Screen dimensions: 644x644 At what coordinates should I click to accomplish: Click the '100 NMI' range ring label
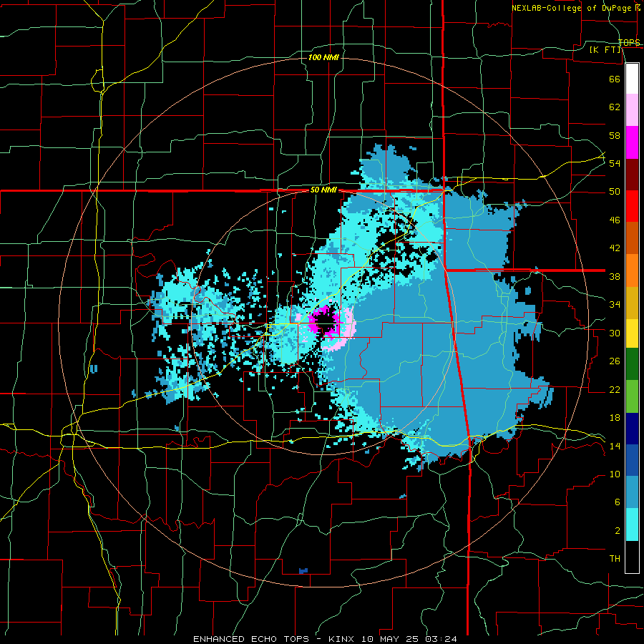tap(323, 57)
